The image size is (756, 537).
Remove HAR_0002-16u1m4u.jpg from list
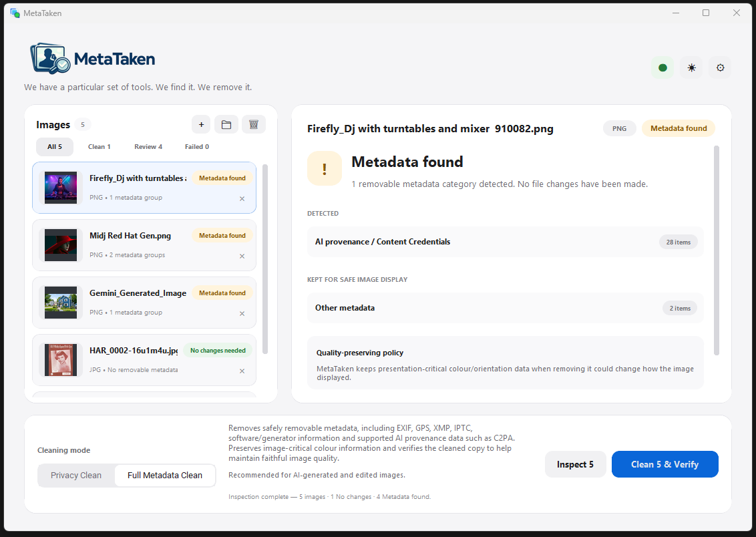coord(242,371)
